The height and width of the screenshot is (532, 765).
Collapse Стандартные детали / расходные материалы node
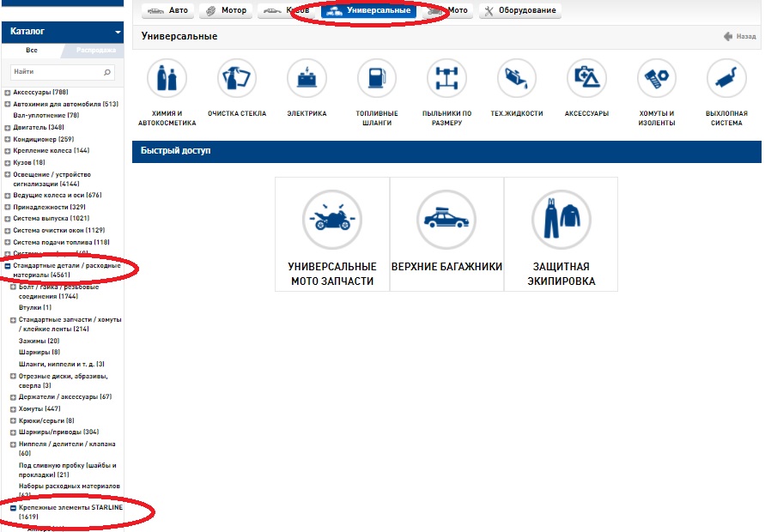pyautogui.click(x=8, y=266)
